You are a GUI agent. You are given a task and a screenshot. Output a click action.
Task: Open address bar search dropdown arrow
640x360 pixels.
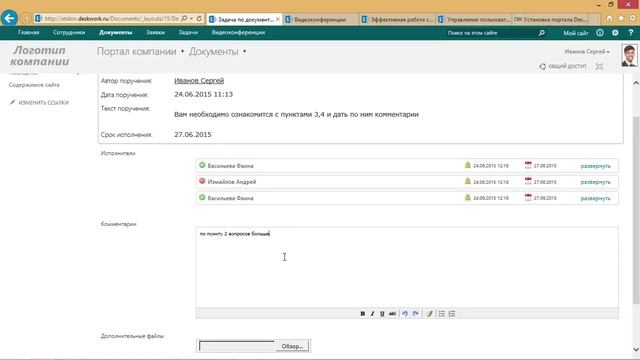191,19
